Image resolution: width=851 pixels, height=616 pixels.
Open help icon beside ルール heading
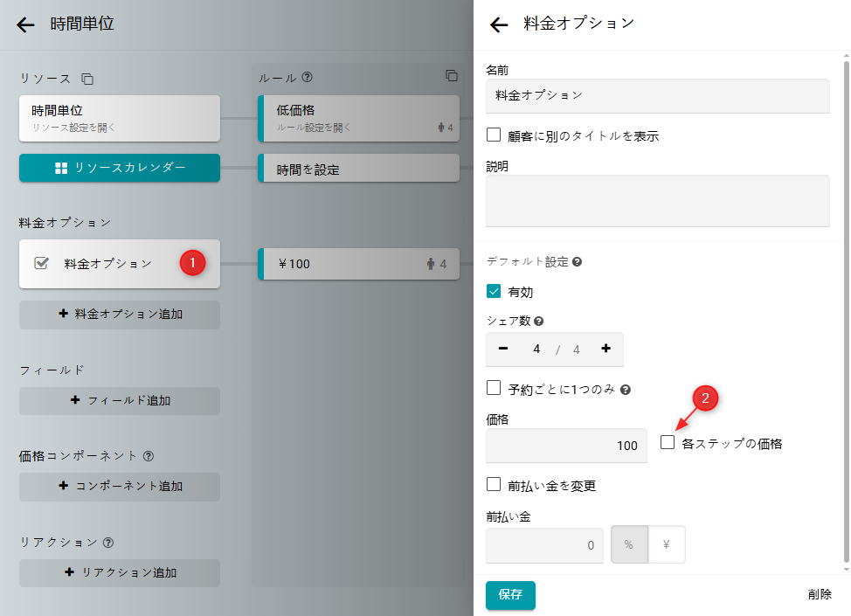point(308,77)
